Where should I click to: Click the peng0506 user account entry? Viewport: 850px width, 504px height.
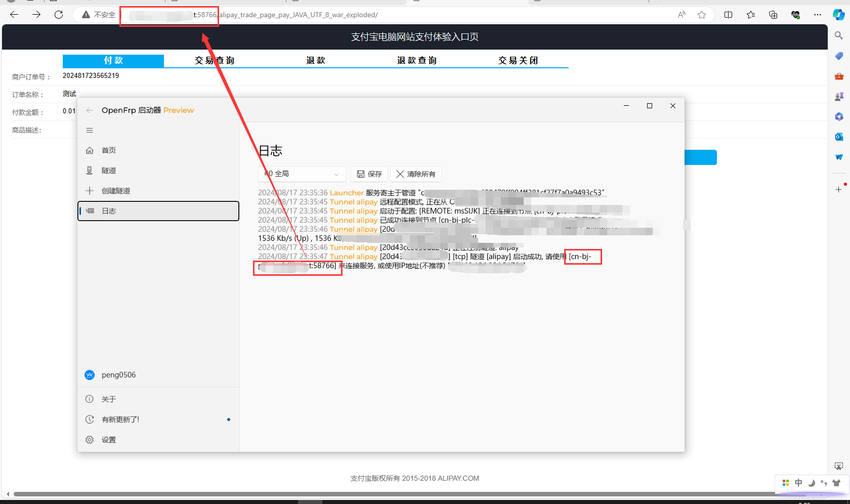(158, 375)
